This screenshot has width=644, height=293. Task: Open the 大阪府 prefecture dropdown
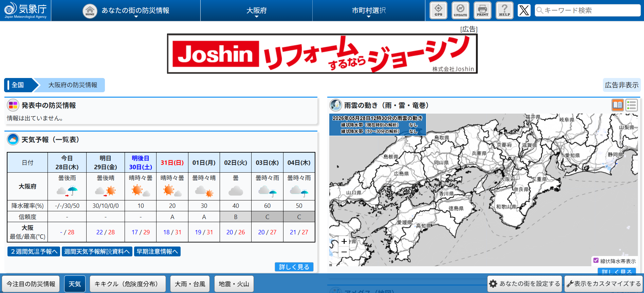[257, 11]
